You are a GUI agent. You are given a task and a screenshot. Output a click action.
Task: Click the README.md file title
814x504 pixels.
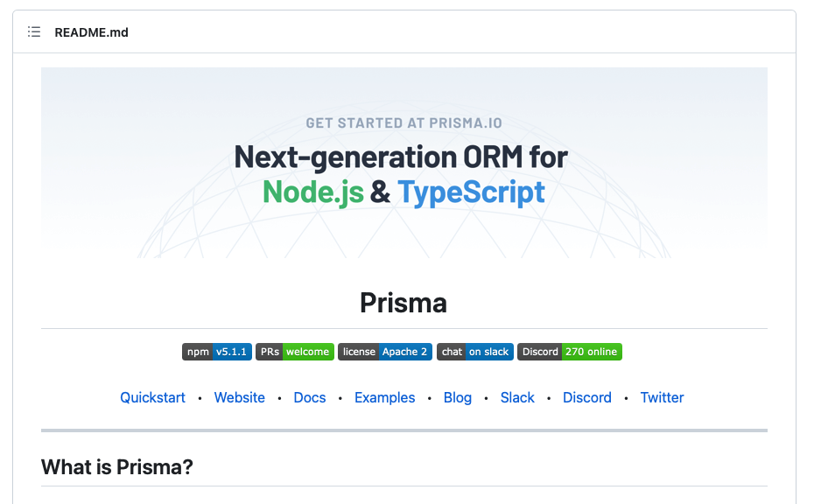tap(91, 32)
